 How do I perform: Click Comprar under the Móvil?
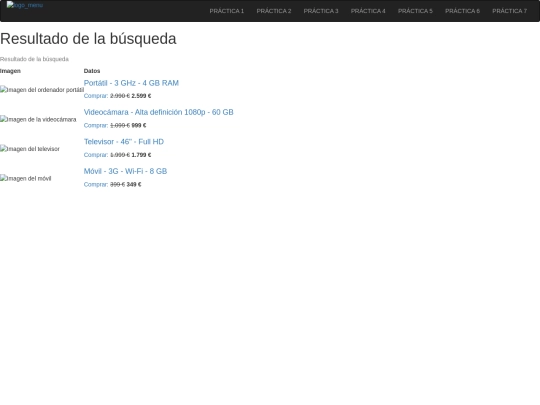[96, 185]
